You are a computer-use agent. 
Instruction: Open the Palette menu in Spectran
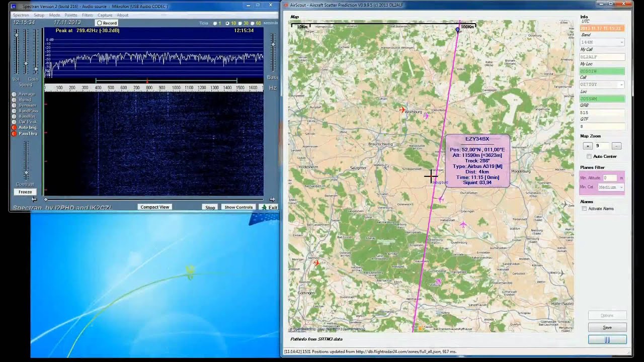pyautogui.click(x=71, y=15)
